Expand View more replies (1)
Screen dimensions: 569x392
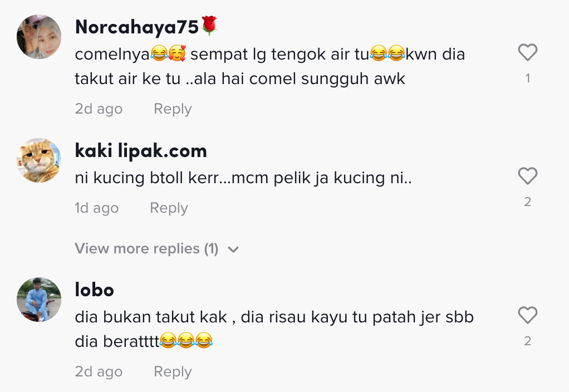click(146, 248)
